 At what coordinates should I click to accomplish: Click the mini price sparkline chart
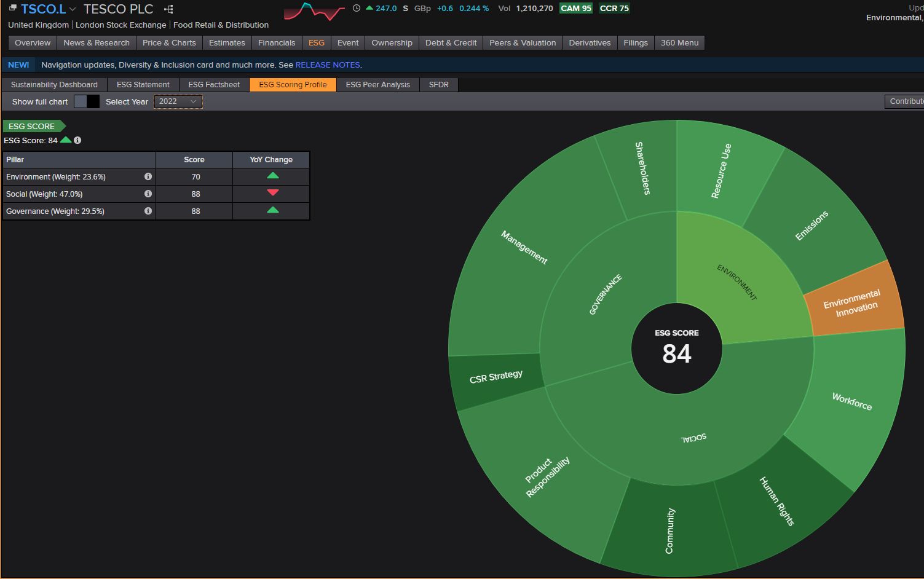pos(314,10)
